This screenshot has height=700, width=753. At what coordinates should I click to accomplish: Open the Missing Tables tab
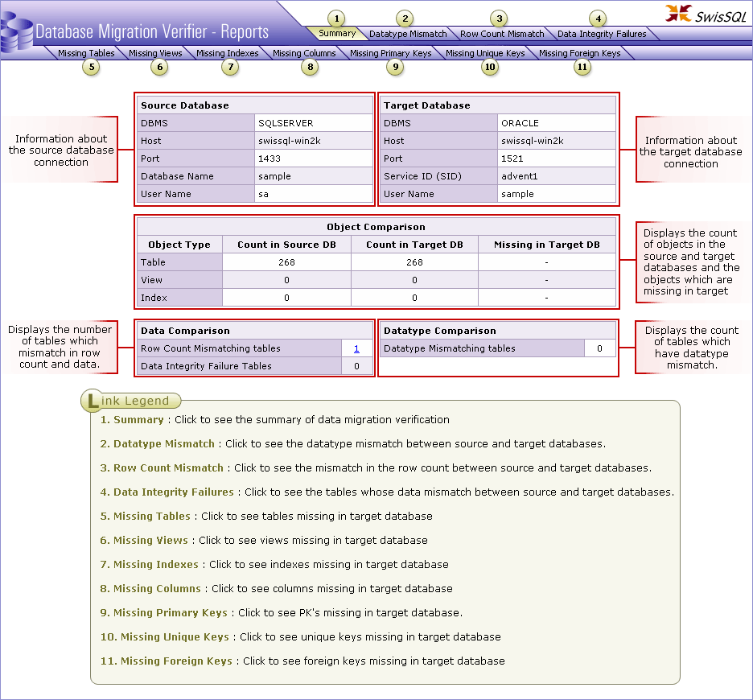(86, 53)
